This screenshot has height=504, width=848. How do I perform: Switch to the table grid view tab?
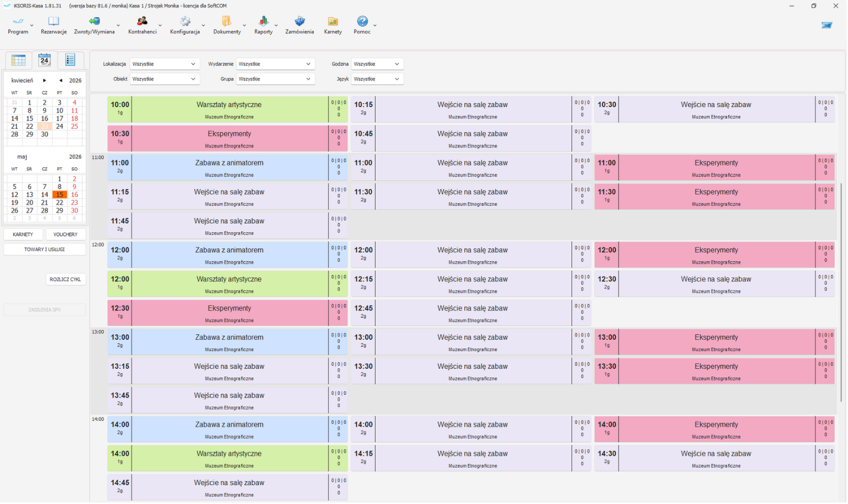pos(18,60)
